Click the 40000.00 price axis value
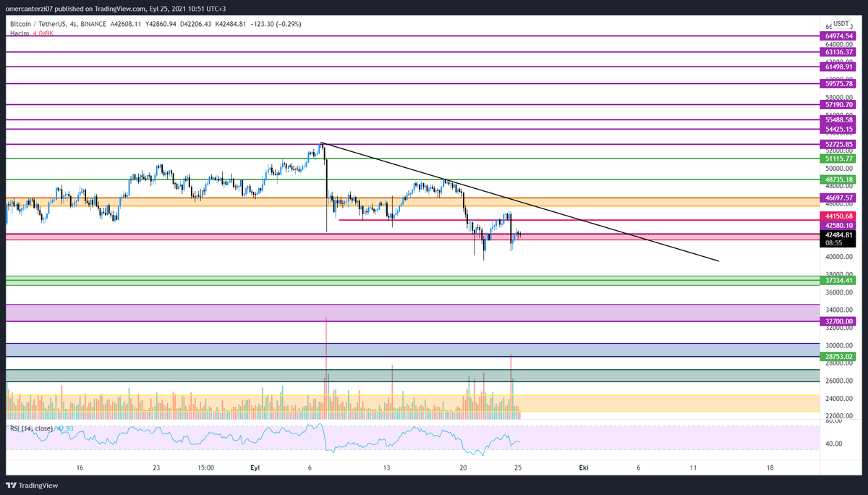 (840, 257)
